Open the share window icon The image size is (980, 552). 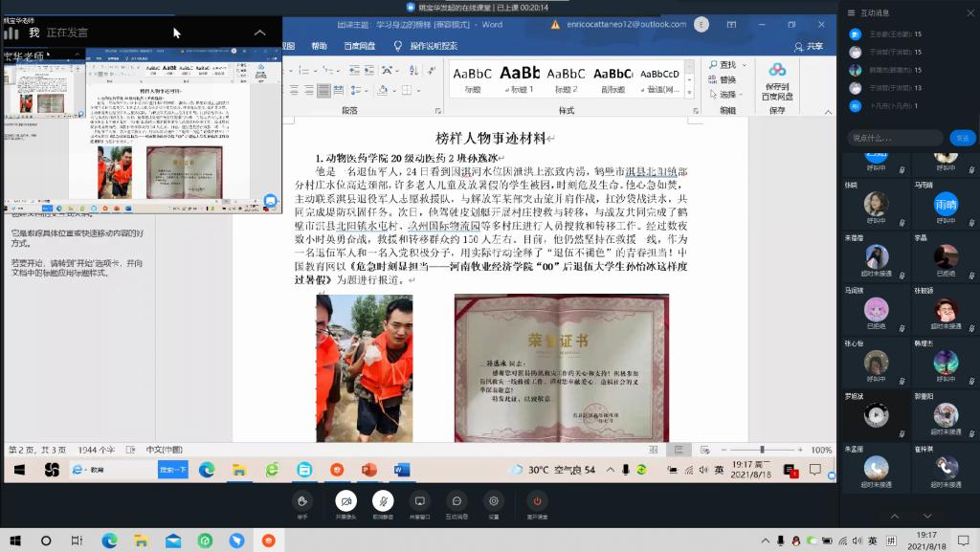pos(418,500)
